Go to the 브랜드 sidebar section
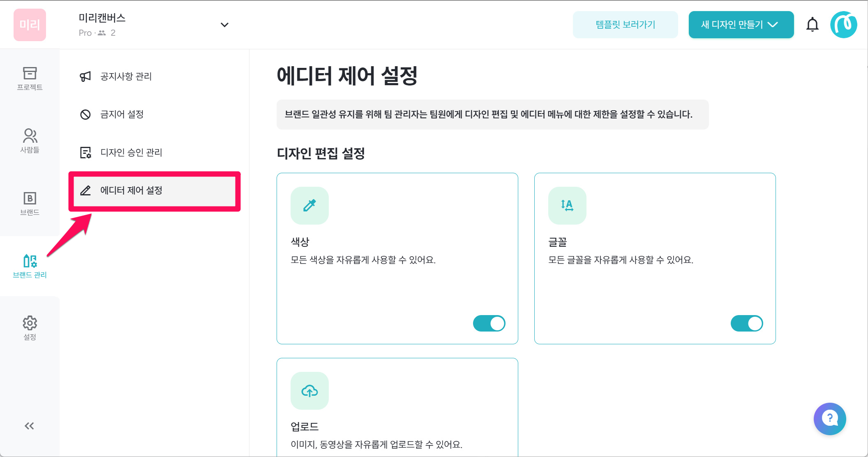868x457 pixels. click(30, 203)
